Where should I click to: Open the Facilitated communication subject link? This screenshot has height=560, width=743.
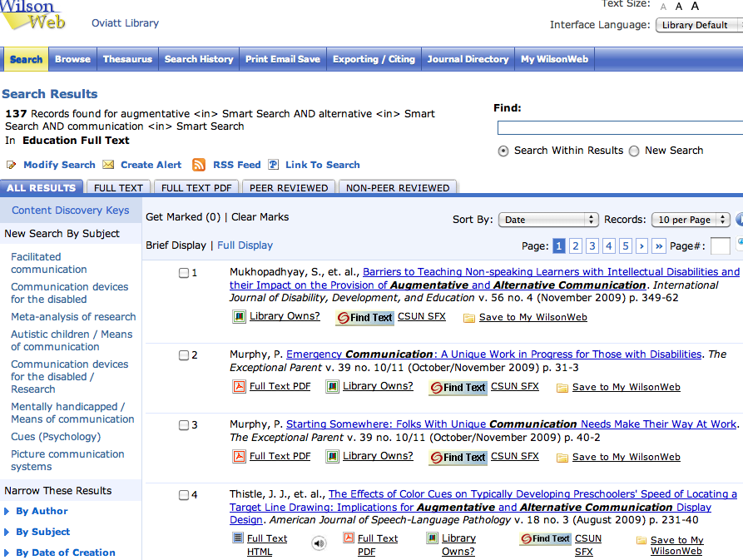[49, 263]
